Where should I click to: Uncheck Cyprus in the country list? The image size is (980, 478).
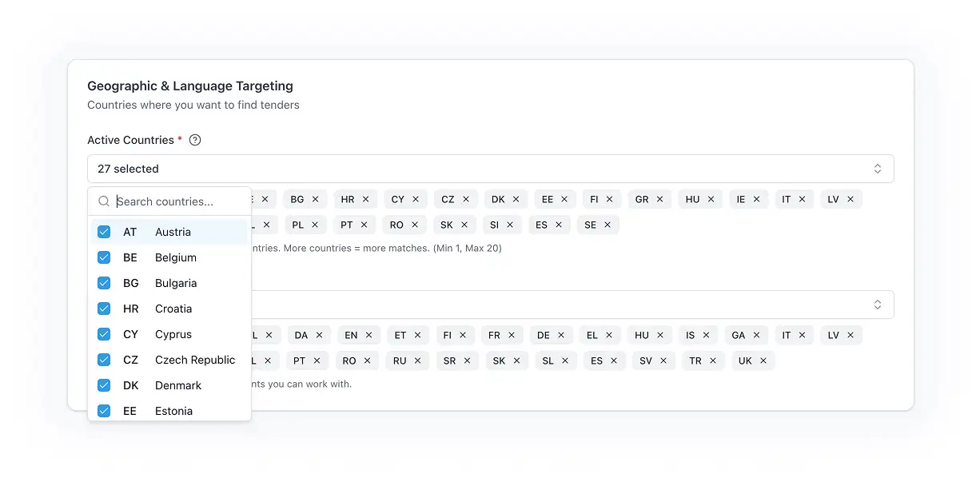104,334
